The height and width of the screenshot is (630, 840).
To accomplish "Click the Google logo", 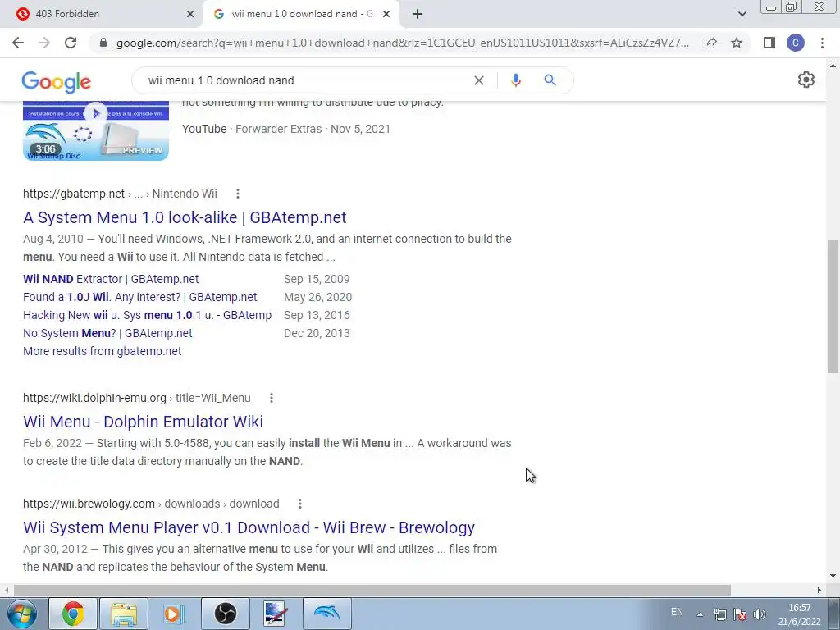I will [57, 81].
